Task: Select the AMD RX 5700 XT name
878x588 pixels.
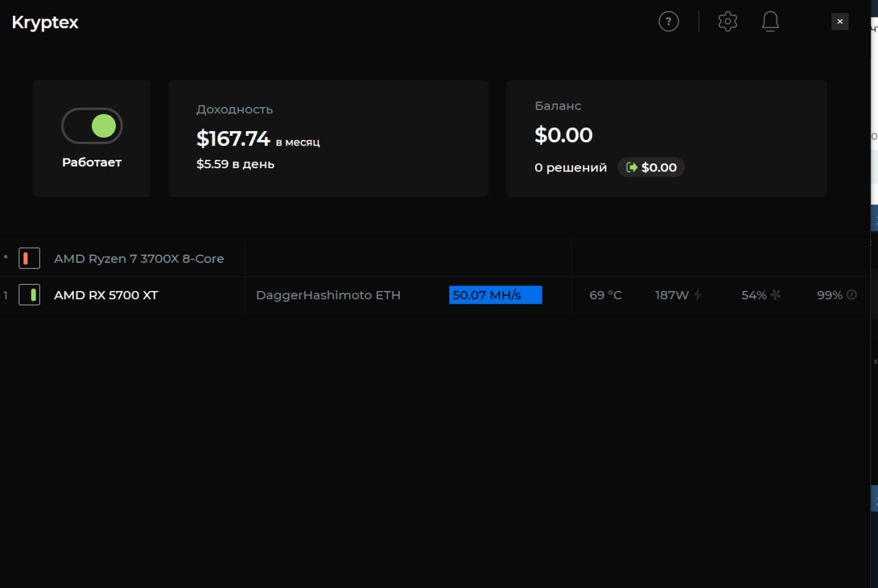Action: 106,295
